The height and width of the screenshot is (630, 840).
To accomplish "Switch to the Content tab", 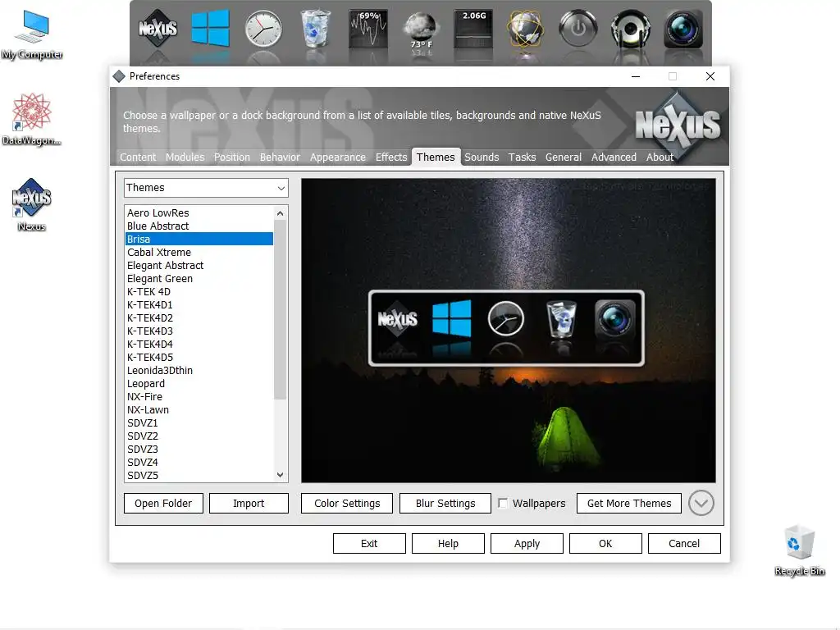I will pyautogui.click(x=138, y=157).
